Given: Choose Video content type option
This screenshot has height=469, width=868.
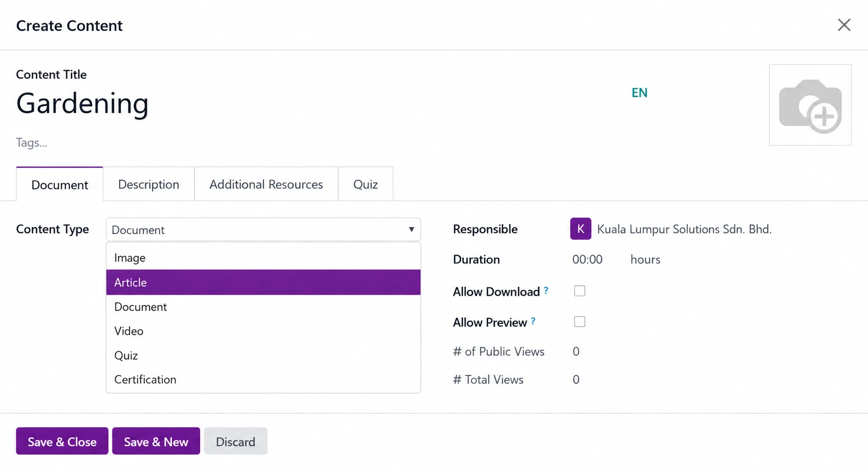Looking at the screenshot, I should [x=263, y=331].
